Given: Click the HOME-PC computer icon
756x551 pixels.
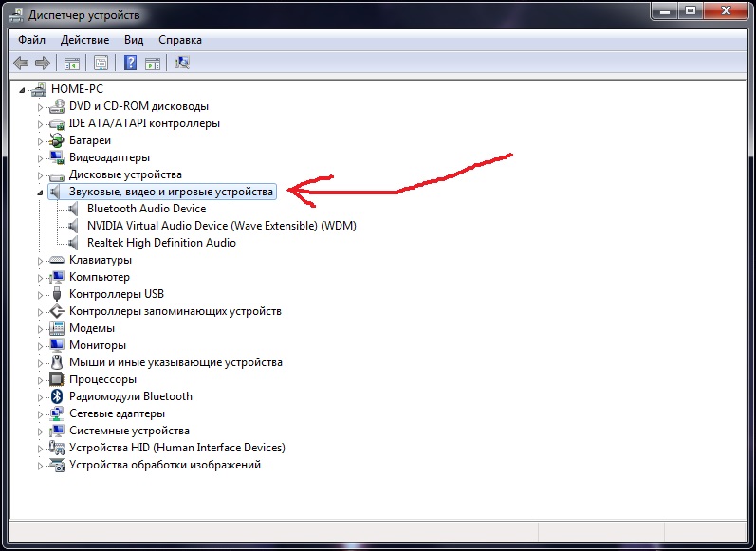Looking at the screenshot, I should 39,89.
